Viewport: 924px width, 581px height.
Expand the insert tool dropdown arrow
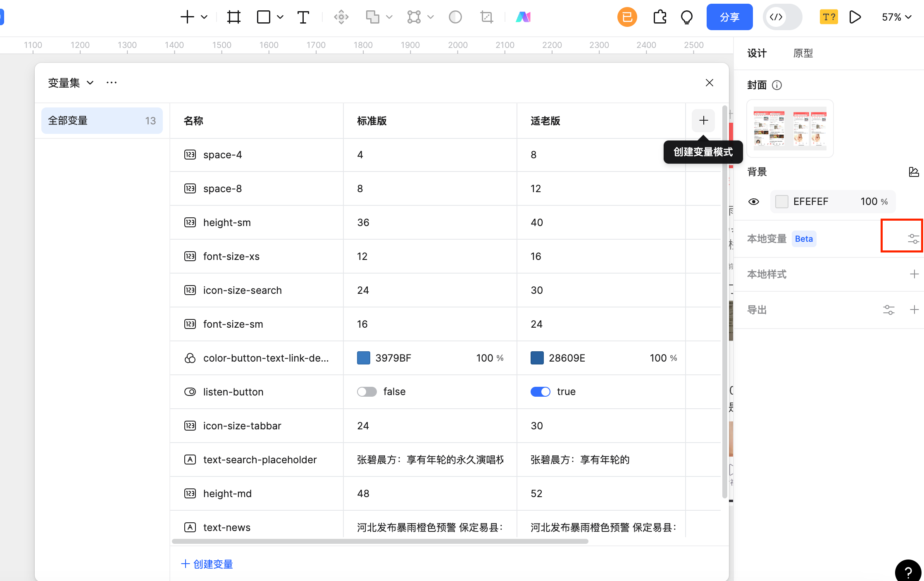coord(204,17)
